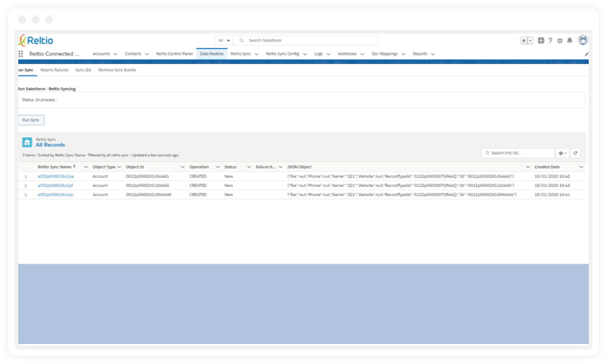This screenshot has height=364, width=607.
Task: Expand the Reports tab chevron
Action: tap(432, 54)
